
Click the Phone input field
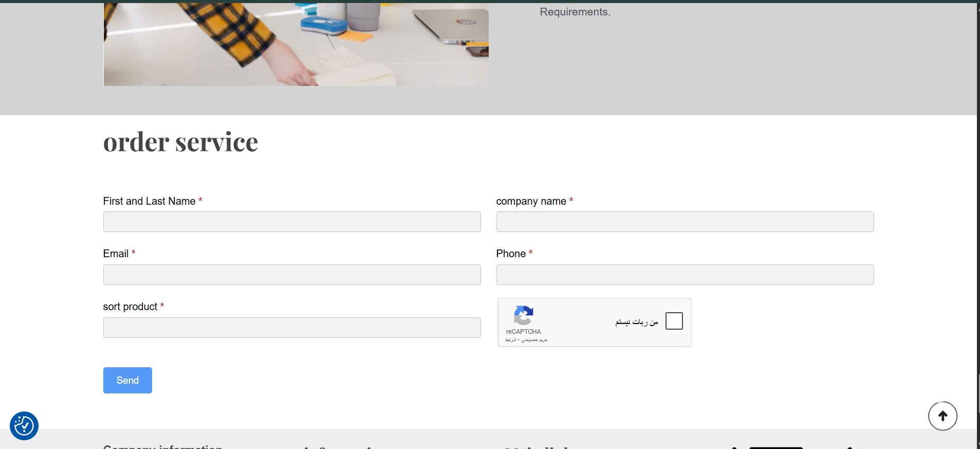tap(685, 275)
